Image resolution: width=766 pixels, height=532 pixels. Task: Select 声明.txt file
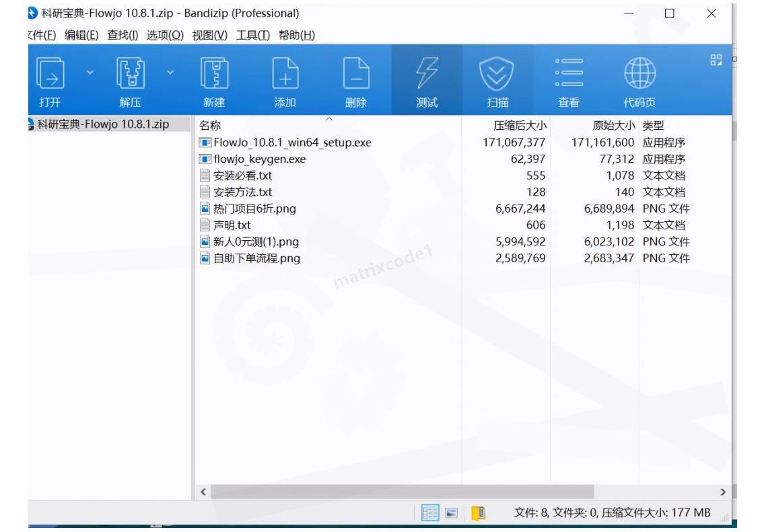tap(232, 225)
